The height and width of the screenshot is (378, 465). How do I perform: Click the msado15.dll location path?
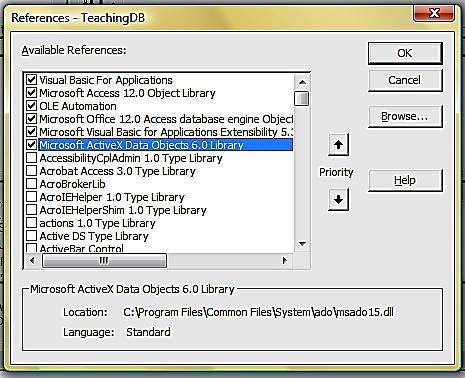coord(258,312)
